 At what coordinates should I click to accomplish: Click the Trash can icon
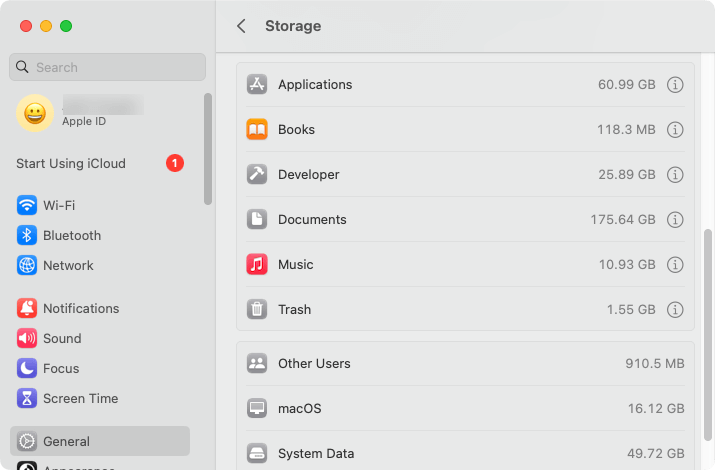tap(257, 310)
